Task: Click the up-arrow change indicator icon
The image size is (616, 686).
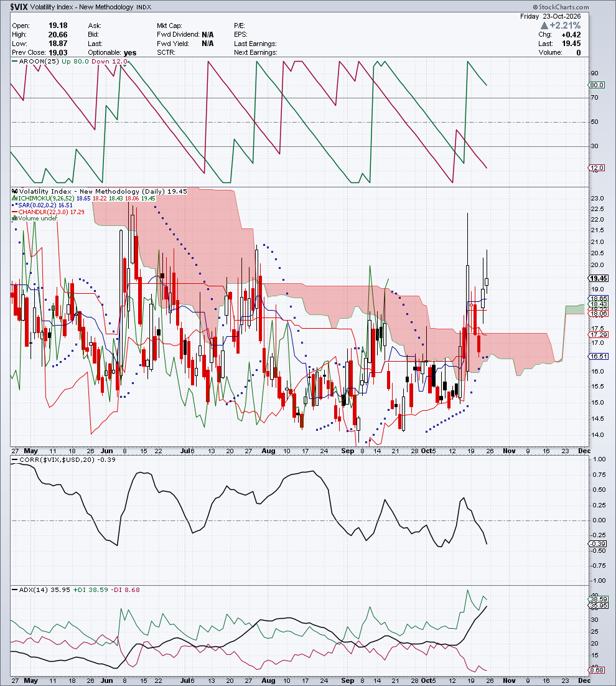Action: click(544, 26)
